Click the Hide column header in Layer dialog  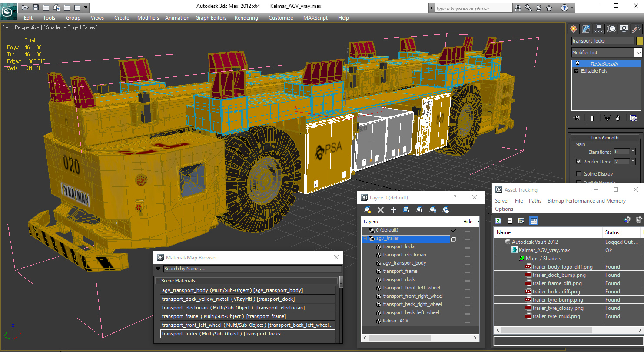click(x=468, y=222)
